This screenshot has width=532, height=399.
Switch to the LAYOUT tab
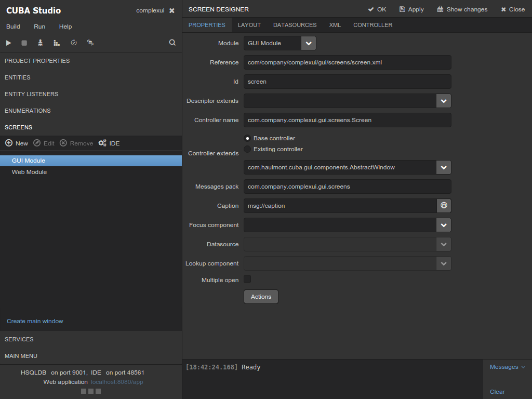pos(249,25)
